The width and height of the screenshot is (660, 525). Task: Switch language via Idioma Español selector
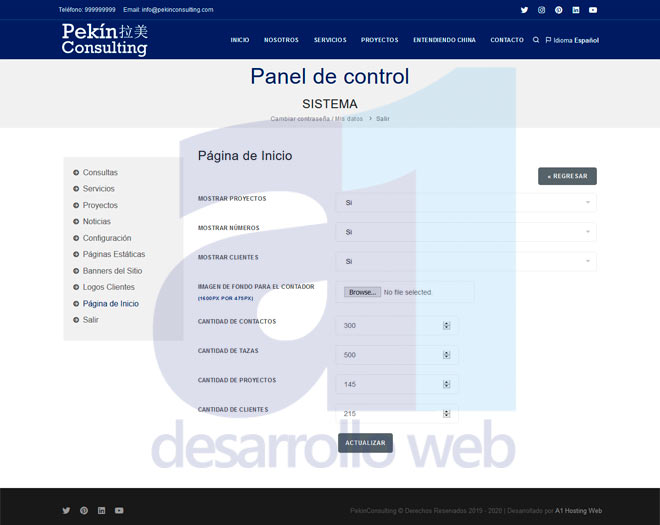pyautogui.click(x=572, y=40)
